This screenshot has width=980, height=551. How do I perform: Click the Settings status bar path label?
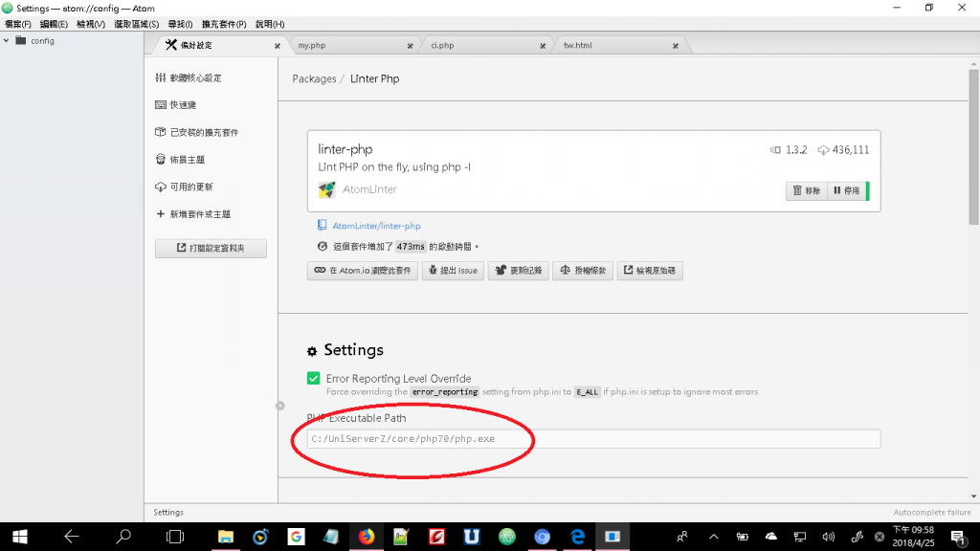point(168,513)
